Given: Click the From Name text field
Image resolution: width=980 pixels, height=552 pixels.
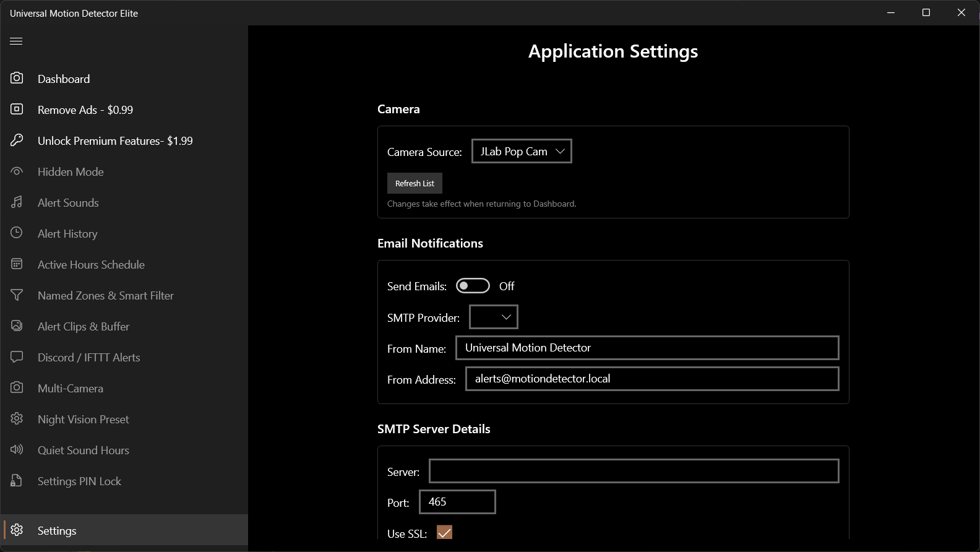Looking at the screenshot, I should (x=647, y=348).
